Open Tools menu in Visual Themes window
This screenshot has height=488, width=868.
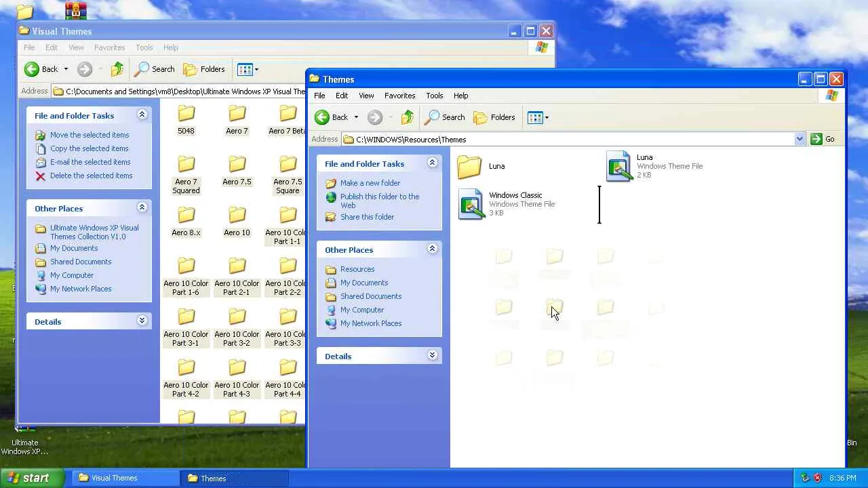pos(144,47)
